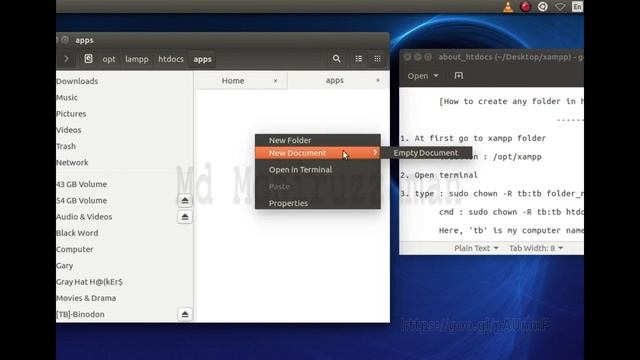Open the Tab Width dropdown
Image resolution: width=640 pixels, height=360 pixels.
click(536, 248)
